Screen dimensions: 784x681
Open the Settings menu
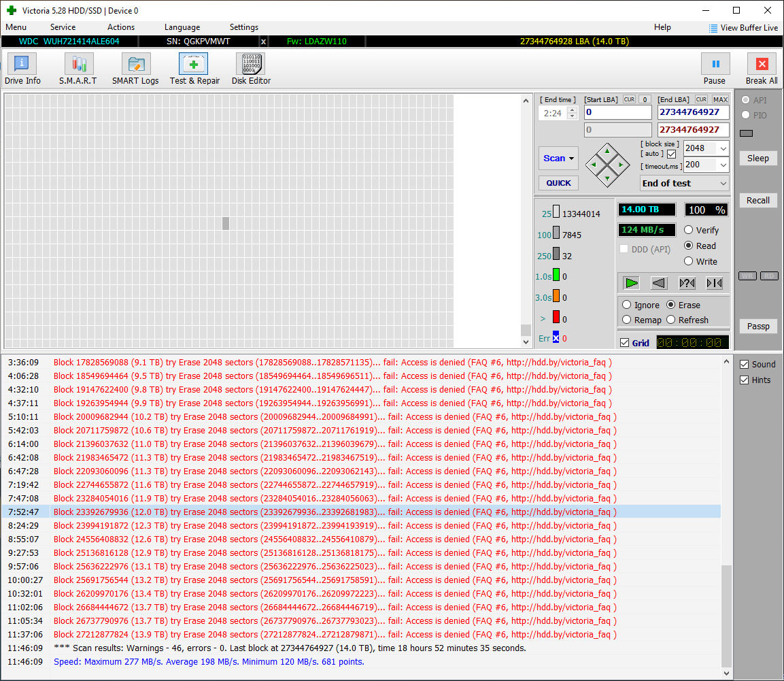244,27
